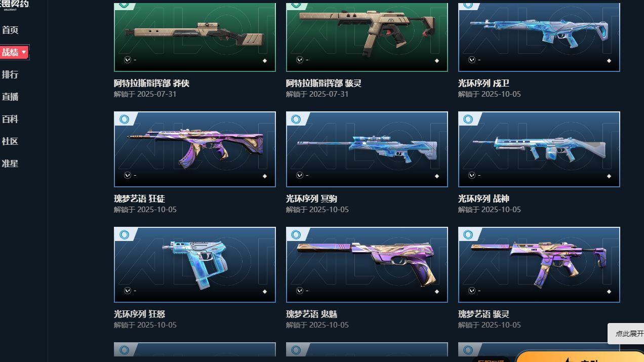Open 百科 from the sidebar
The height and width of the screenshot is (362, 644).
10,119
